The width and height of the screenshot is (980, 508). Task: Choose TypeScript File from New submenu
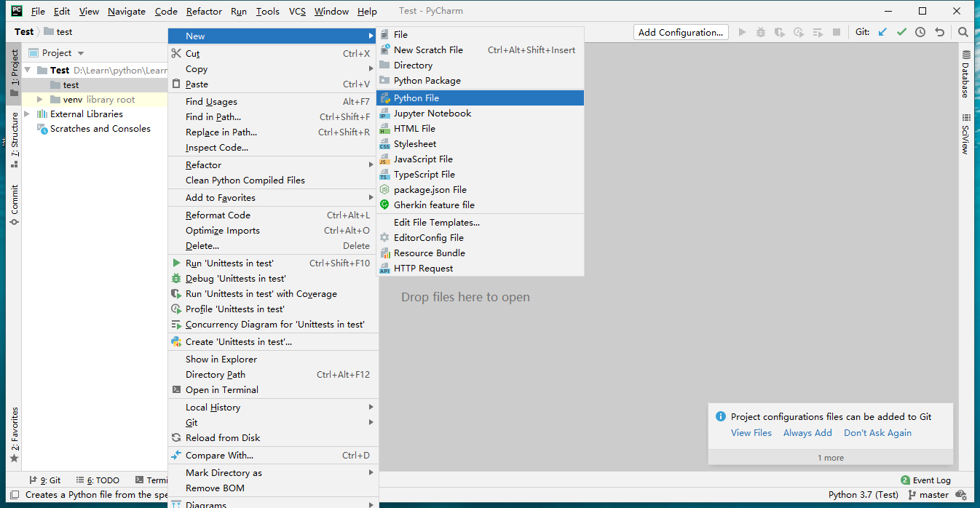[x=480, y=175]
